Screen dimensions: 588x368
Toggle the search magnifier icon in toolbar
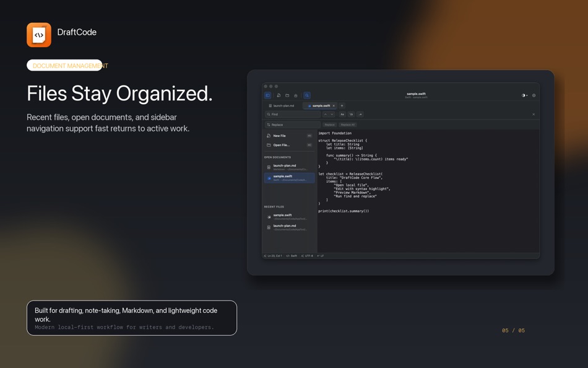pos(307,95)
